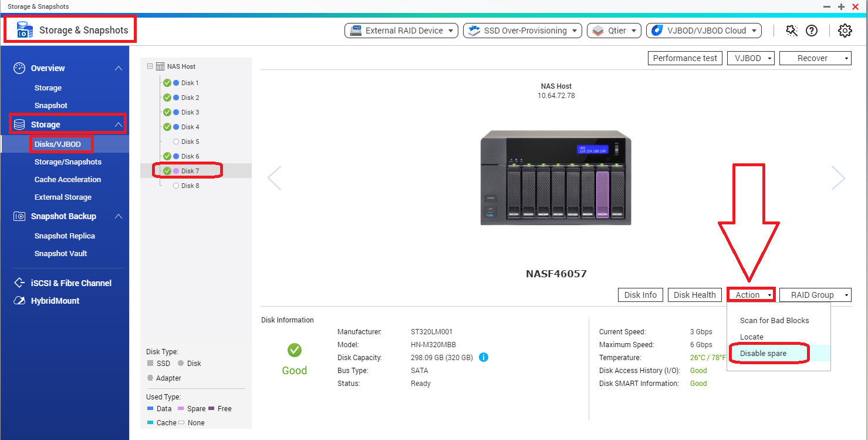
Task: Collapse the Snapshot Backup section
Action: (119, 216)
